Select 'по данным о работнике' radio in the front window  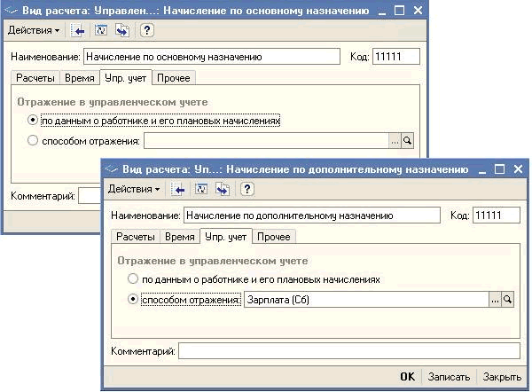(x=133, y=279)
